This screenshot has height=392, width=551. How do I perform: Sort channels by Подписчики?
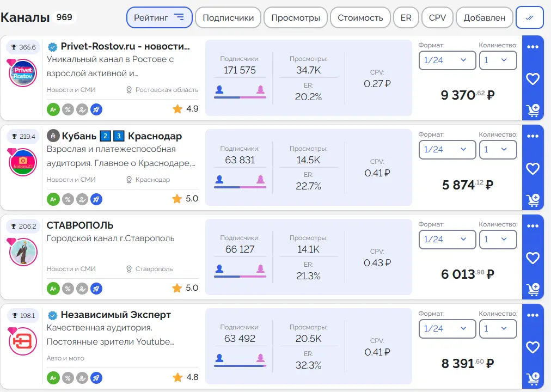228,17
